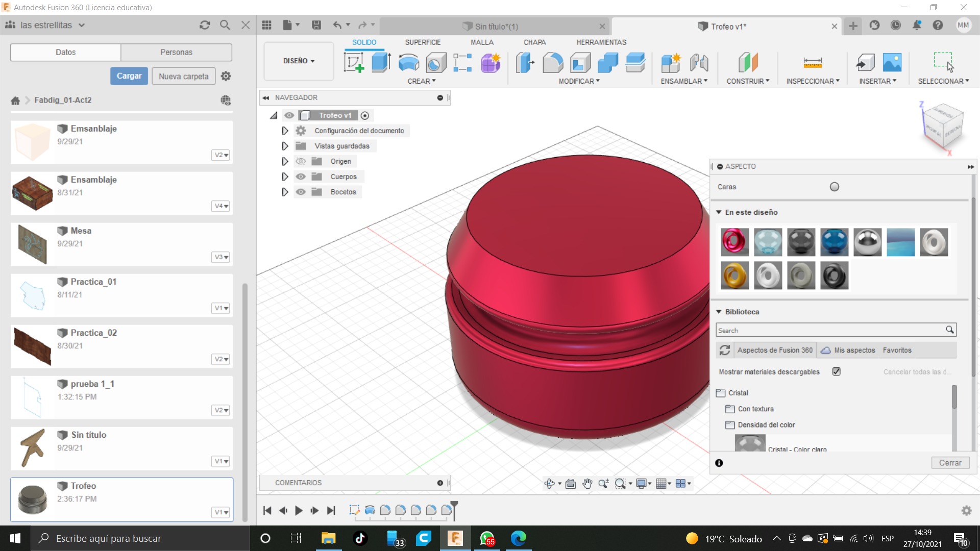Open the Measure tool under Inspeccionar
Viewport: 980px width, 551px height.
point(812,63)
